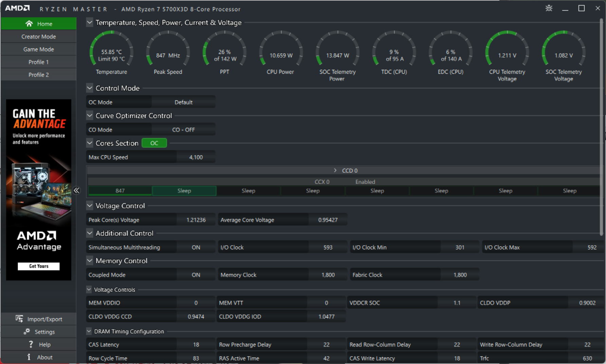This screenshot has width=606, height=364.
Task: Click CLDO VDDP value 0.9002
Action: click(x=587, y=303)
